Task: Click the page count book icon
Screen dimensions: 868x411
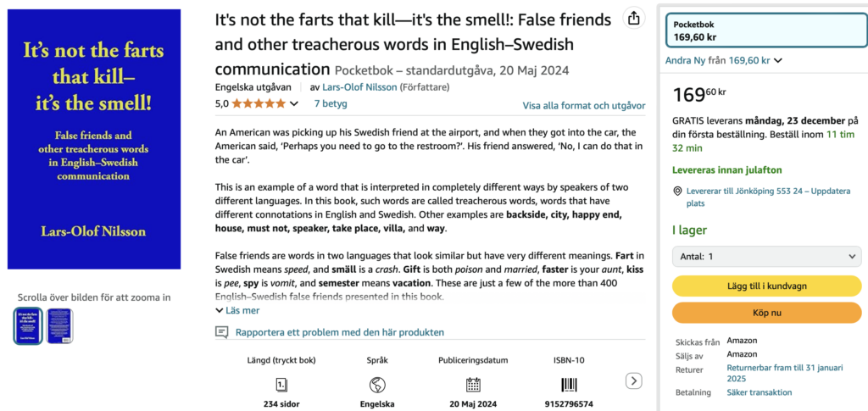Action: (282, 384)
